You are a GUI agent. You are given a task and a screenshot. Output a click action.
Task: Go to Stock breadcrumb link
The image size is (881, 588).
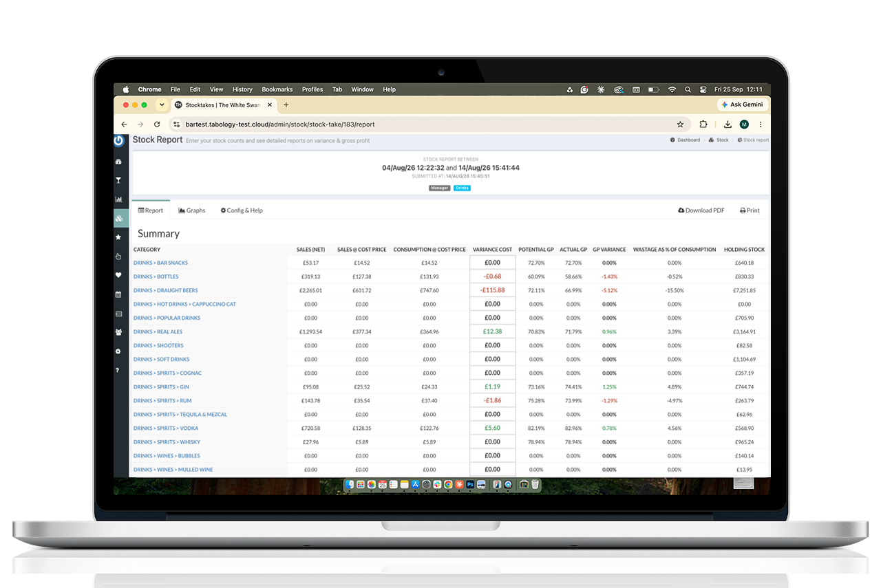pos(720,140)
